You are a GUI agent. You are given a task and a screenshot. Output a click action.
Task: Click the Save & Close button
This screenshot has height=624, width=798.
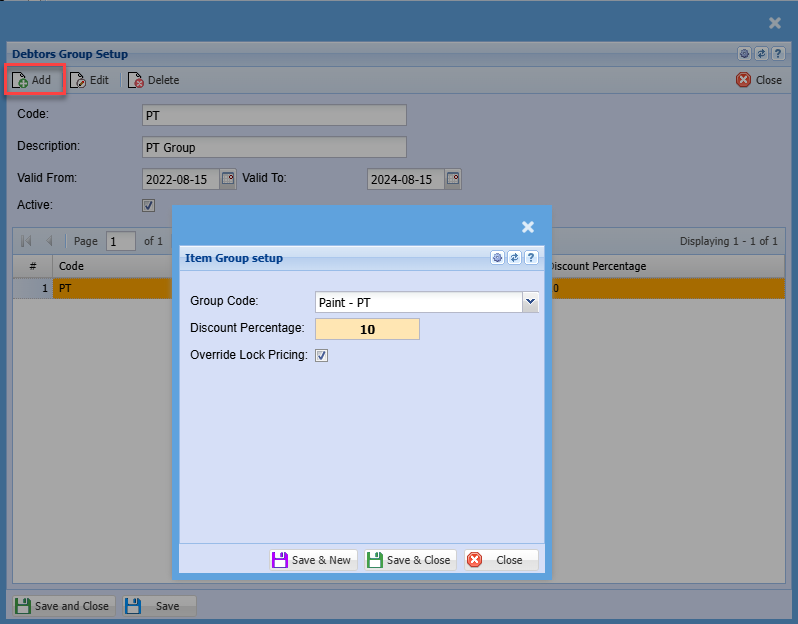(x=411, y=560)
